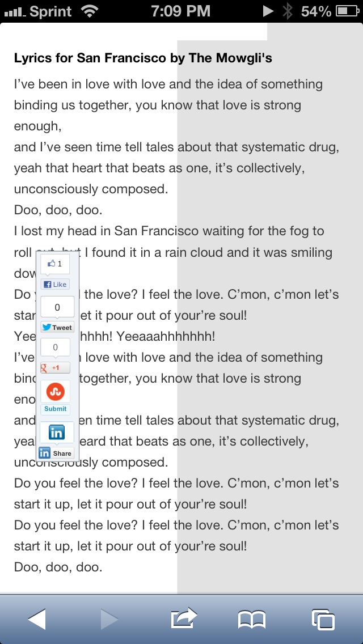Tap the Google +1 count bubble
The width and height of the screenshot is (363, 644).
(x=55, y=348)
